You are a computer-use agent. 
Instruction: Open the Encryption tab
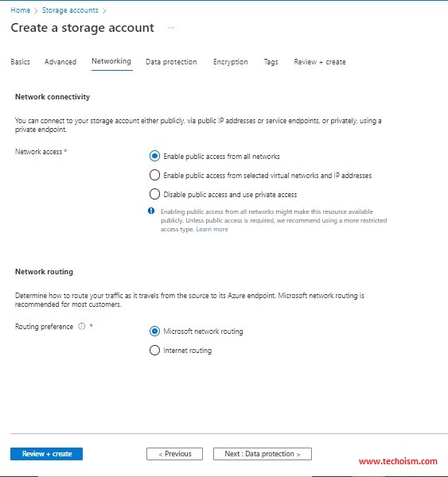(231, 62)
